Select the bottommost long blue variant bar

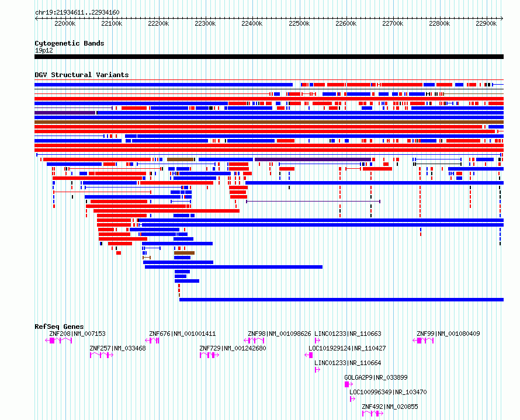(x=342, y=300)
